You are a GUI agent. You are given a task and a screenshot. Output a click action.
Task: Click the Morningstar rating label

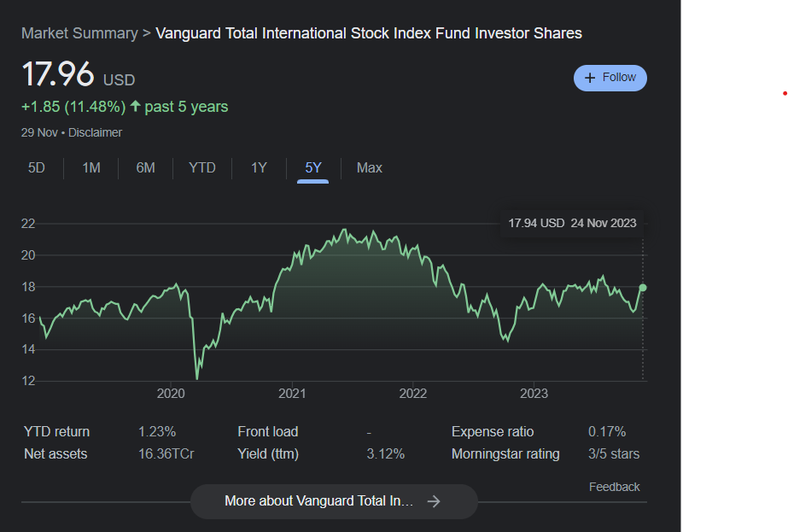505,453
